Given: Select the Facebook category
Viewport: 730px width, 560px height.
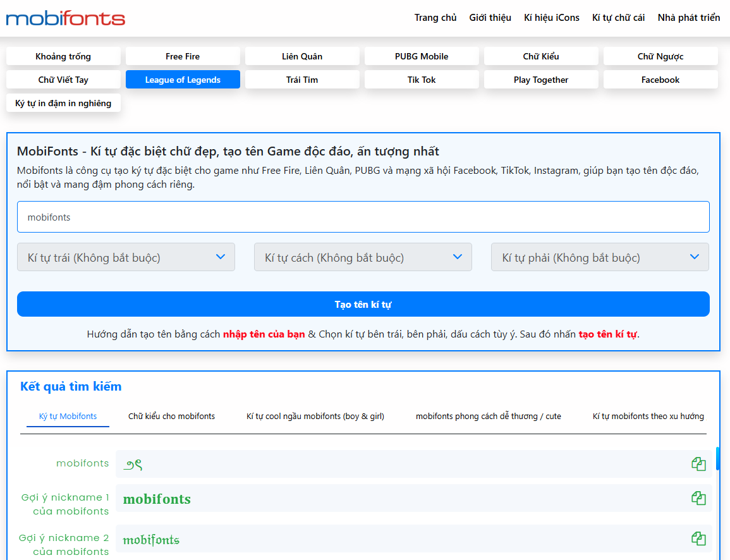Looking at the screenshot, I should (x=660, y=80).
